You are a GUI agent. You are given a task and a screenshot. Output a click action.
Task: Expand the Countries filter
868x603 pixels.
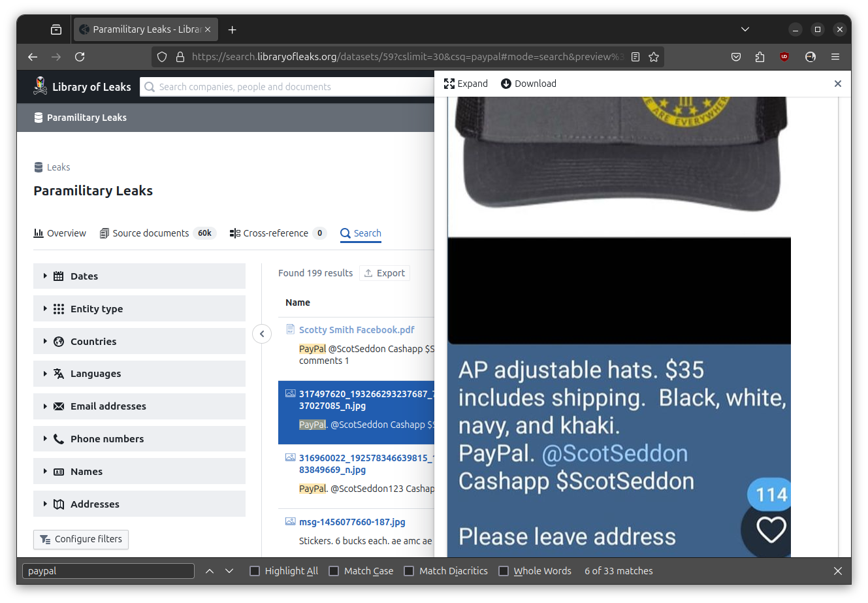(139, 342)
